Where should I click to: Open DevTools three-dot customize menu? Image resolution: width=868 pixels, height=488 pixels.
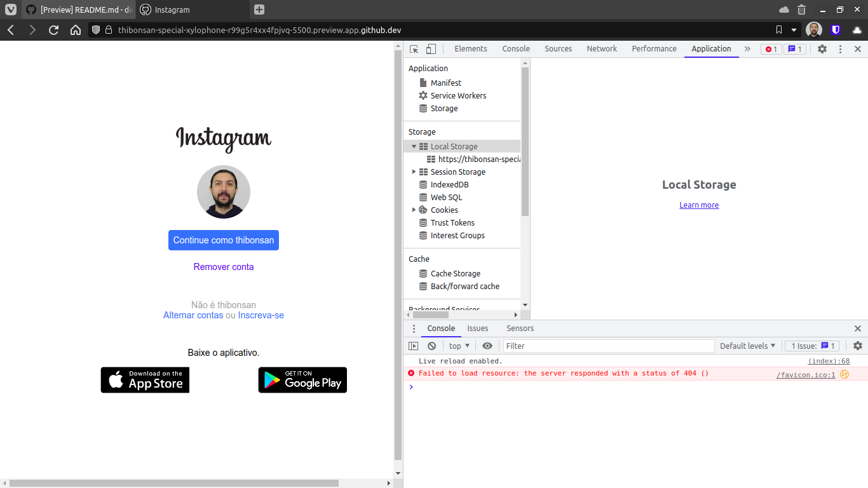pos(840,49)
